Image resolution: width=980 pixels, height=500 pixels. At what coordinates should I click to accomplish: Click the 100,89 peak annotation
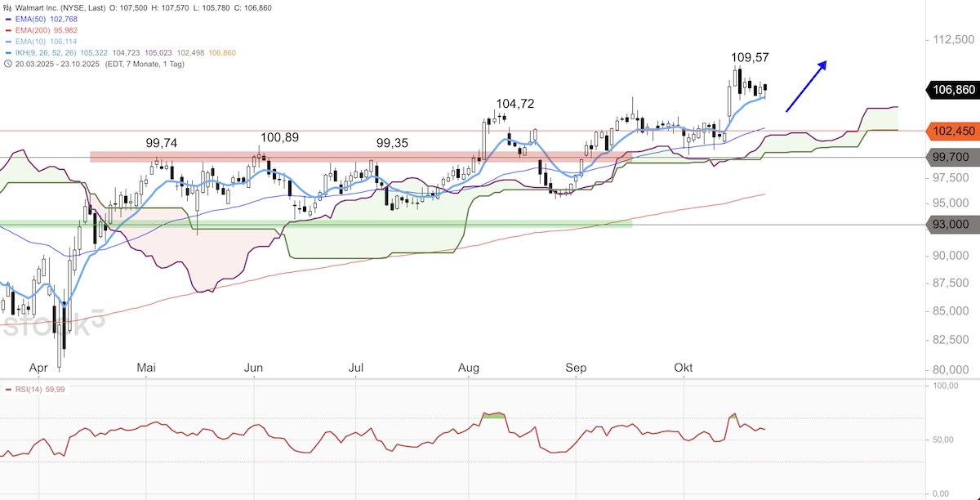pos(279,137)
